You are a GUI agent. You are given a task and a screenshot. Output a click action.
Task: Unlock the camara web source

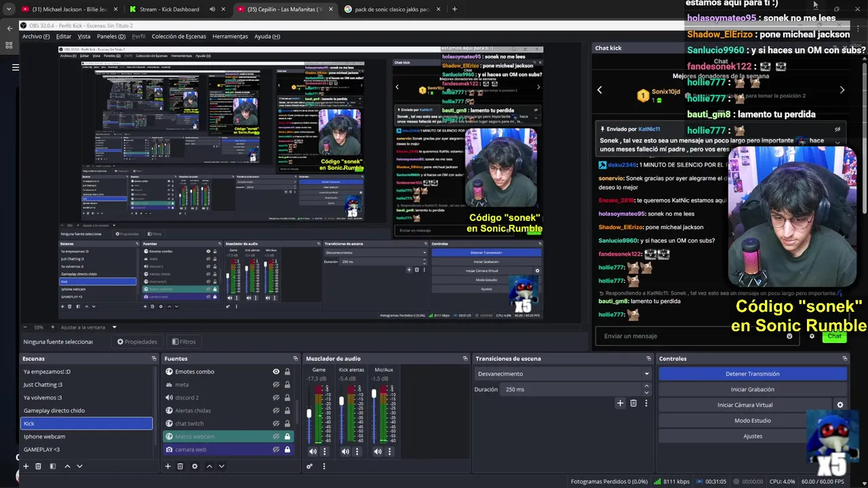[288, 449]
